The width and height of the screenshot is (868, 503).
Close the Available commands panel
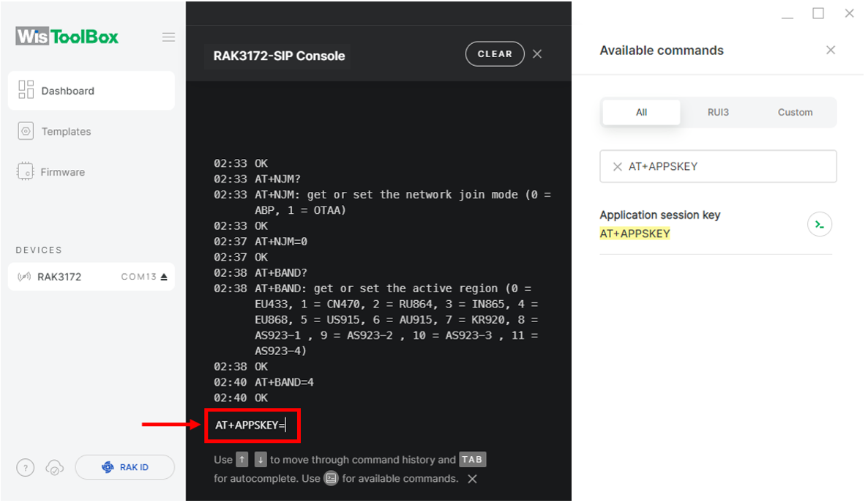click(x=831, y=50)
